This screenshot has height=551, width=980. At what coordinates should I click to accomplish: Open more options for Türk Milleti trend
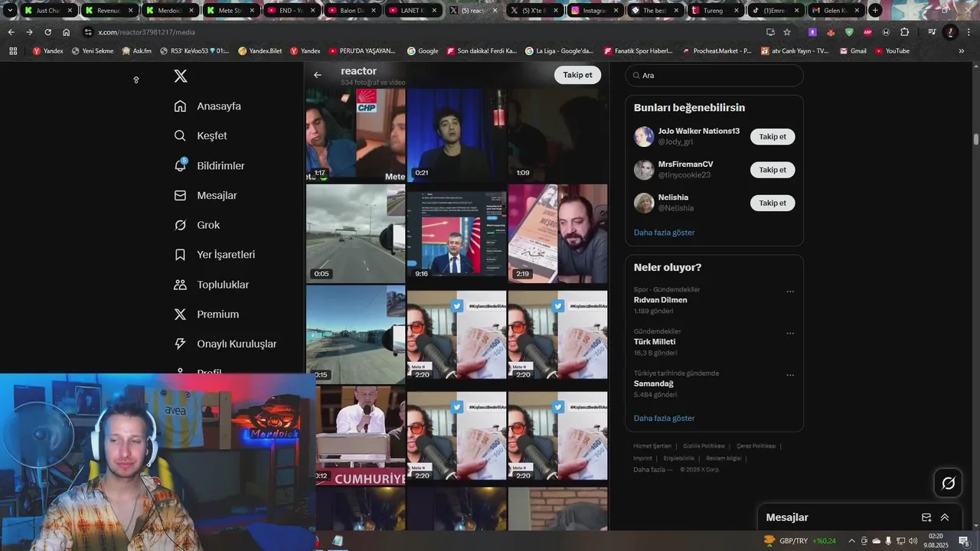click(x=790, y=334)
